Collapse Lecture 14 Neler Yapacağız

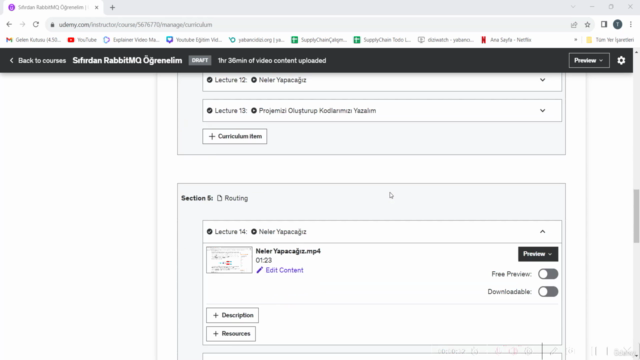click(542, 231)
